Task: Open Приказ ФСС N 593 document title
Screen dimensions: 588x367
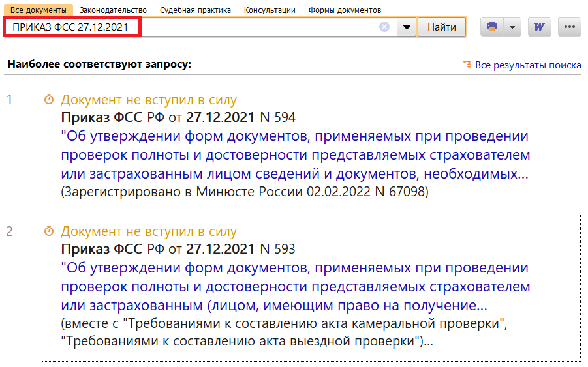Action: (178, 248)
